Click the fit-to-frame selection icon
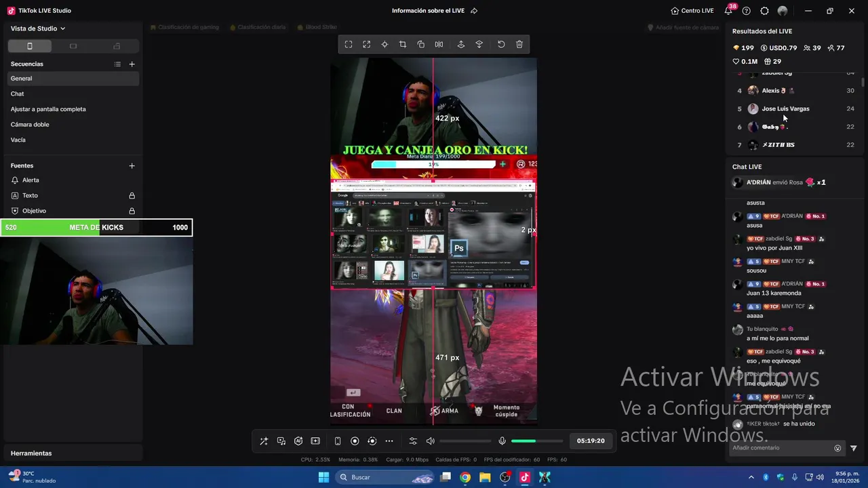Screen dimensions: 868x488 pos(349,45)
